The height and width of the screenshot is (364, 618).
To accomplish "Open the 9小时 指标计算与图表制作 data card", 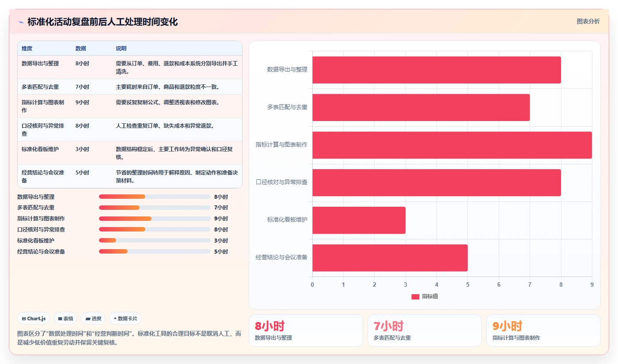I will pyautogui.click(x=543, y=330).
